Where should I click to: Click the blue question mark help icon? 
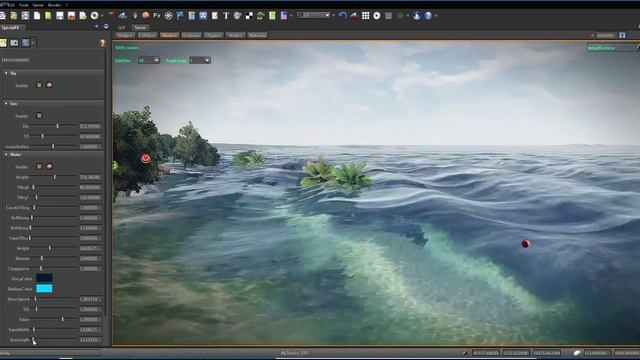[428, 16]
